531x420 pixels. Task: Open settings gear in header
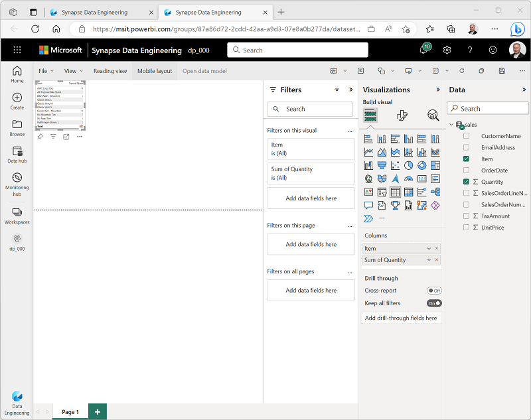(x=447, y=50)
